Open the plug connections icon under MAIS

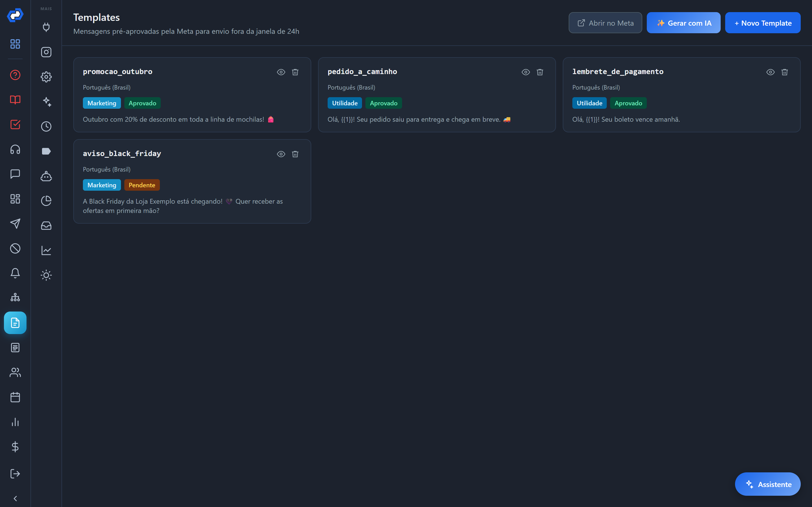[46, 27]
